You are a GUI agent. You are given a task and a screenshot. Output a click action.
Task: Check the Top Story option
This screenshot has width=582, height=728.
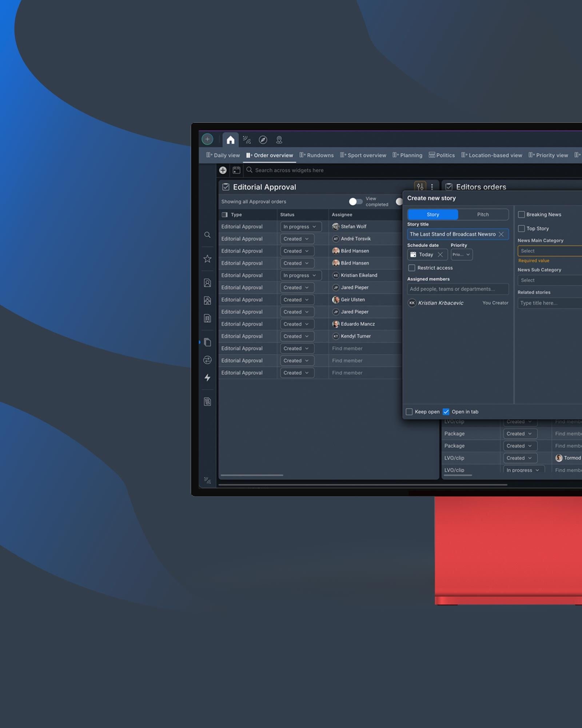[x=522, y=228]
